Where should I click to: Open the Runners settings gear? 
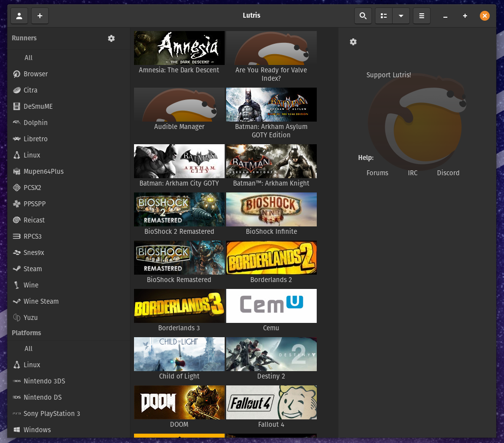(x=111, y=38)
